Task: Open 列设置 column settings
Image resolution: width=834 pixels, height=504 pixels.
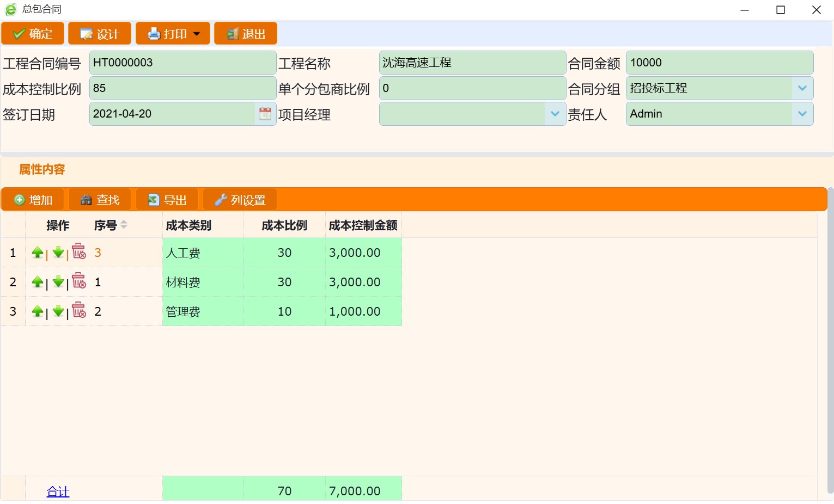Action: [240, 200]
